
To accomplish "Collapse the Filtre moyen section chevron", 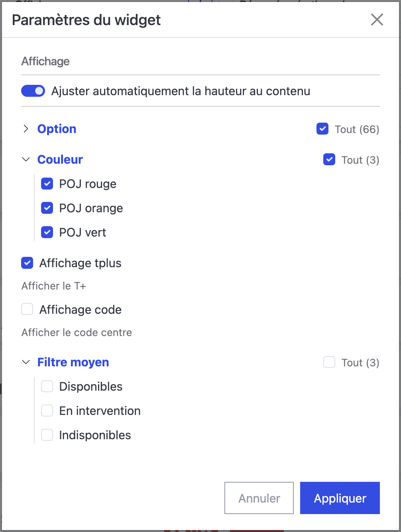I will click(26, 362).
